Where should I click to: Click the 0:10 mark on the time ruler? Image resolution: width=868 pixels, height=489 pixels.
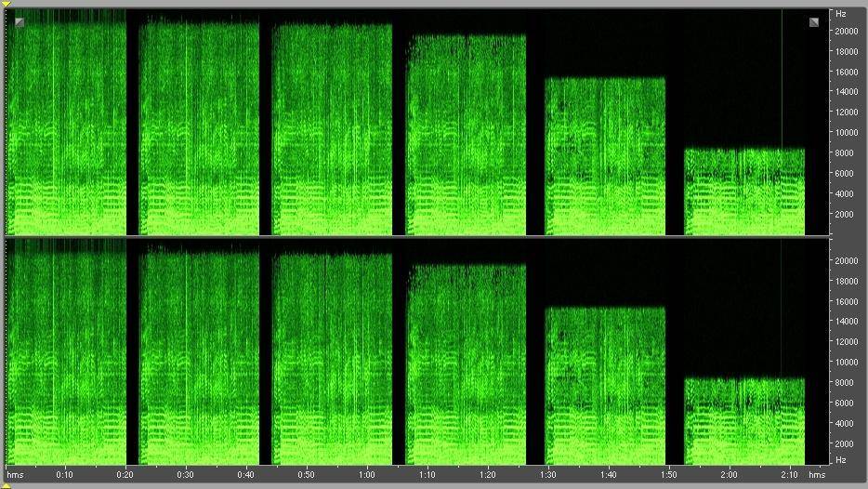tap(64, 475)
